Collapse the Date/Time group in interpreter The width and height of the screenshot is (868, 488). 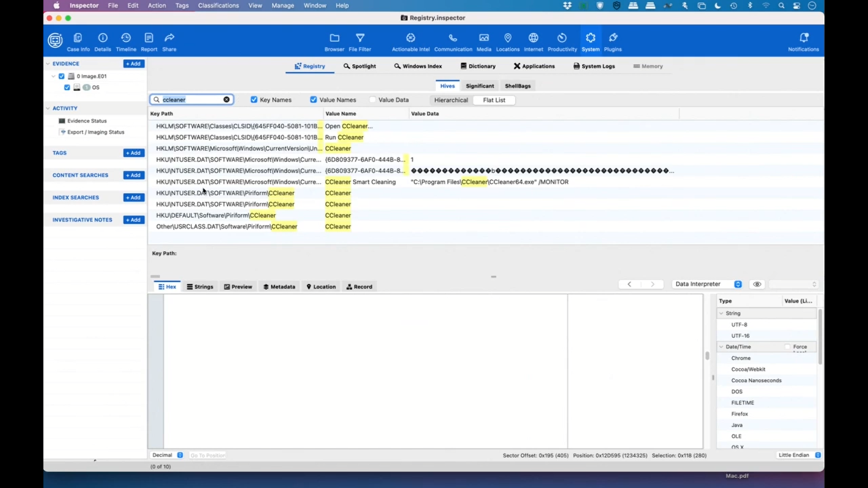(721, 347)
